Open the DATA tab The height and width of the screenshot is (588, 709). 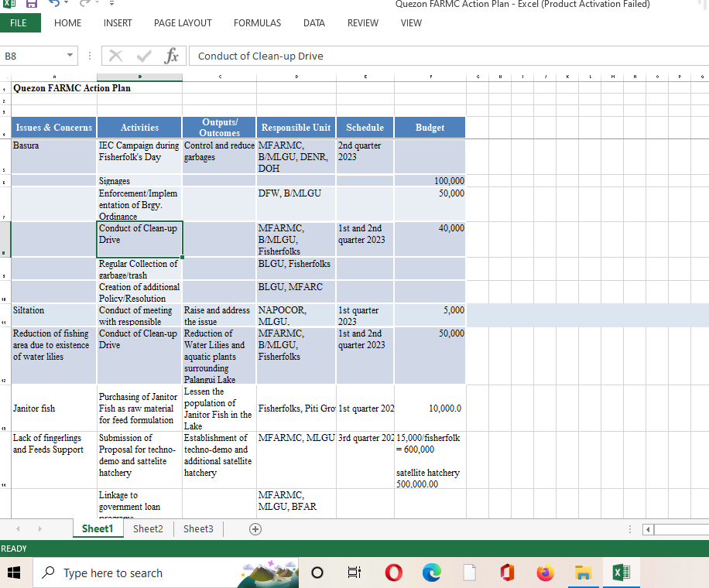(x=313, y=23)
